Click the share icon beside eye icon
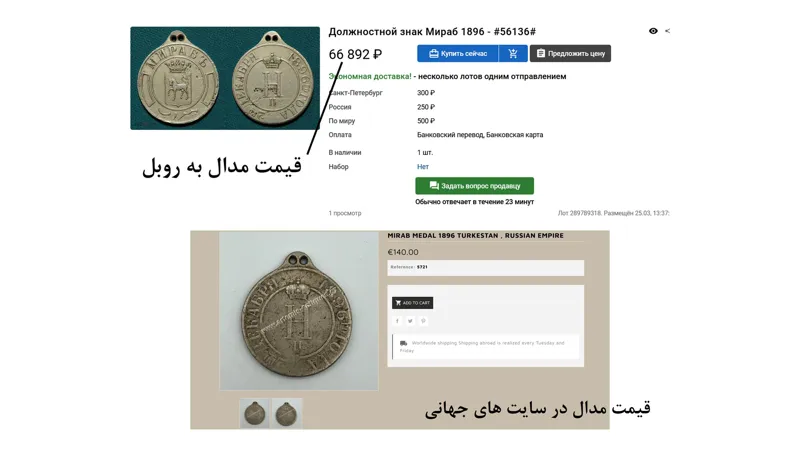Screen dimensions: 800x450 click(x=667, y=31)
